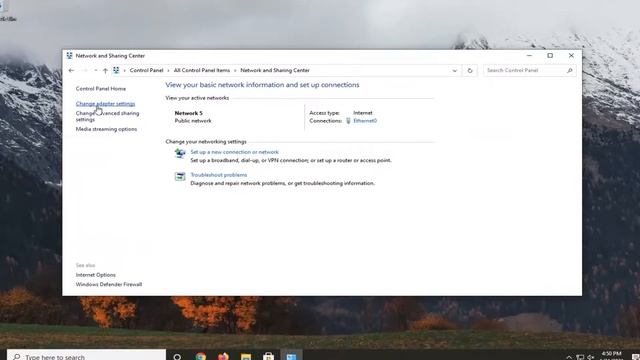Screen dimensions: 640x360
Task: Open the address bar history dropdown
Action: [455, 71]
